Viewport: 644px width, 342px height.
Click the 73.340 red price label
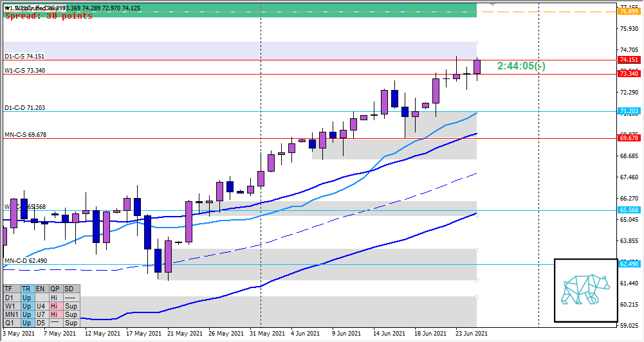(627, 74)
